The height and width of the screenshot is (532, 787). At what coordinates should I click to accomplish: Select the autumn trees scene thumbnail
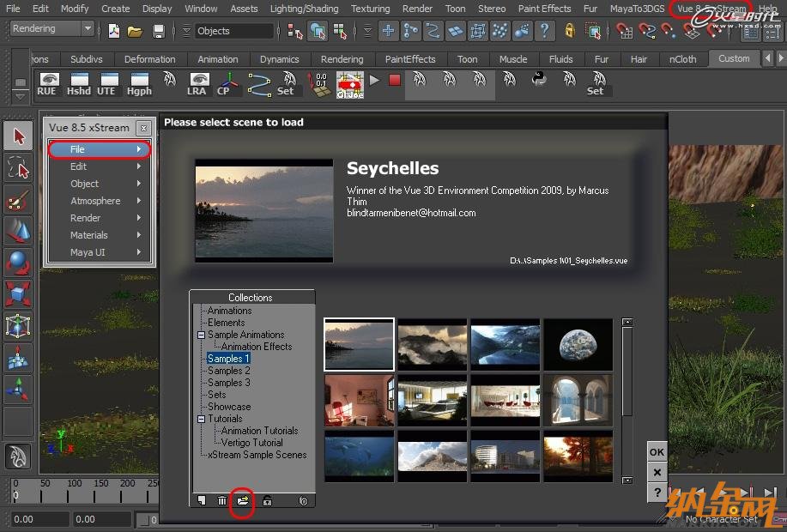[578, 456]
